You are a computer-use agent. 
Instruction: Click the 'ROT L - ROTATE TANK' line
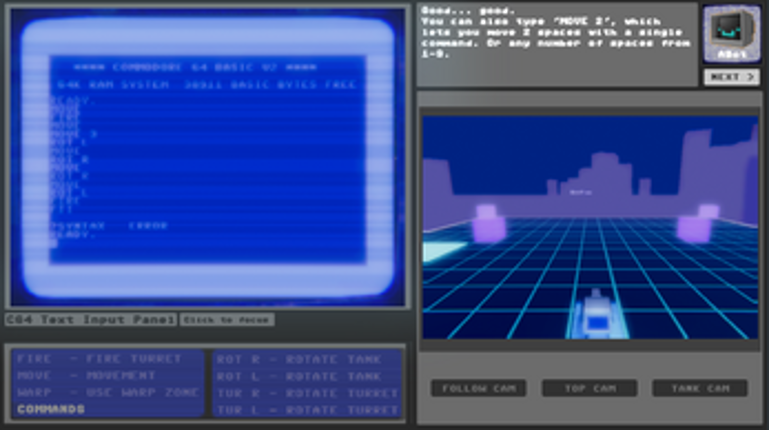tap(299, 376)
